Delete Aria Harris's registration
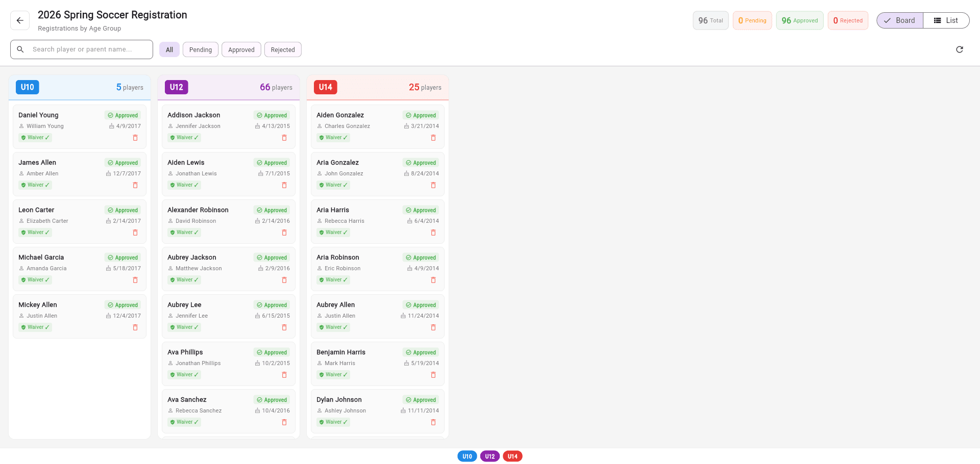Image resolution: width=980 pixels, height=464 pixels. [x=433, y=233]
